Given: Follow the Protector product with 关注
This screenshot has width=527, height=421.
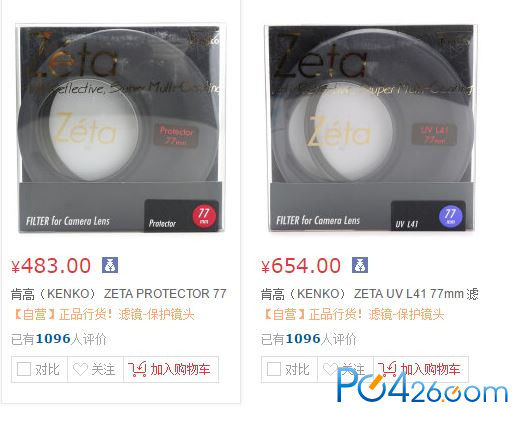Looking at the screenshot, I should tap(95, 369).
